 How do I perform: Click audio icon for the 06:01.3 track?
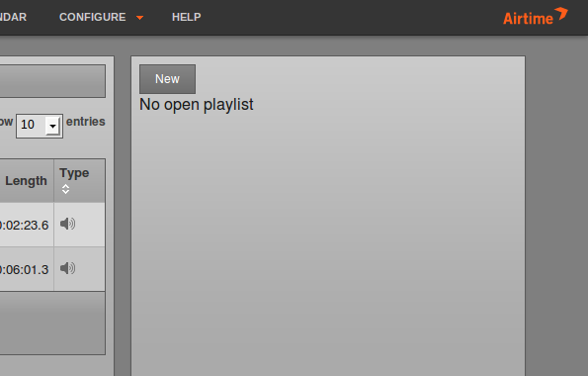coord(67,268)
